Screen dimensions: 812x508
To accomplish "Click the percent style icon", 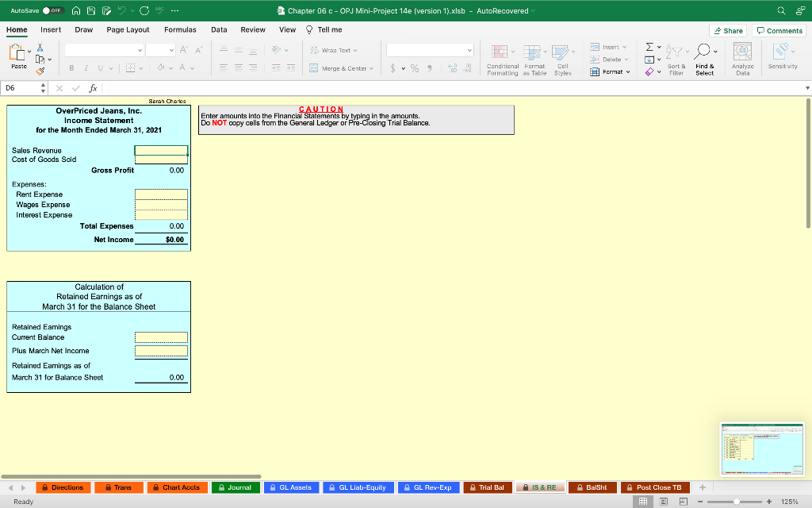I will click(x=414, y=68).
